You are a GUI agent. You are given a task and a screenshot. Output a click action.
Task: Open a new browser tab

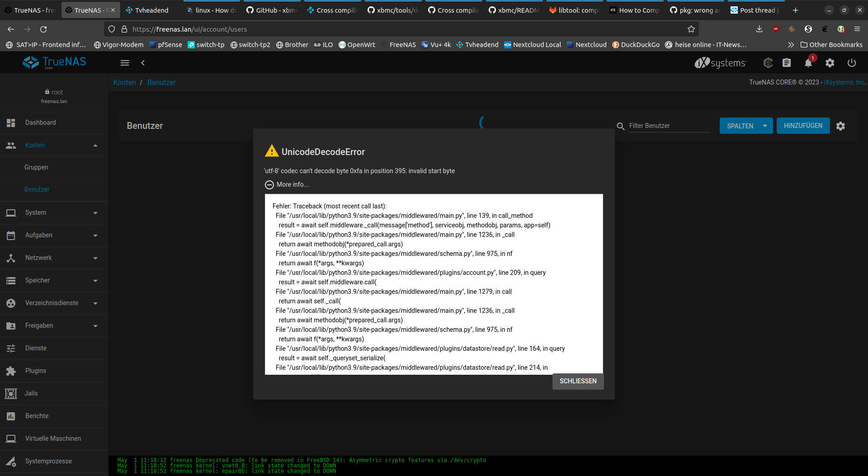(796, 10)
